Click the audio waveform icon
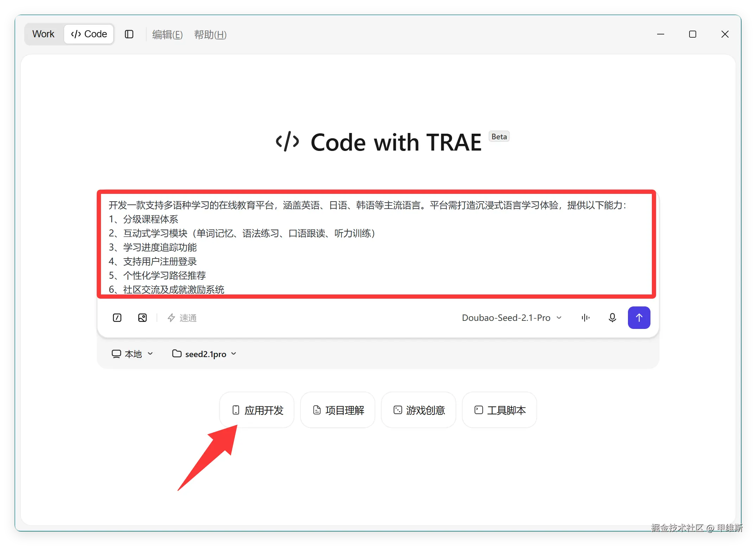This screenshot has width=756, height=546. tap(586, 318)
